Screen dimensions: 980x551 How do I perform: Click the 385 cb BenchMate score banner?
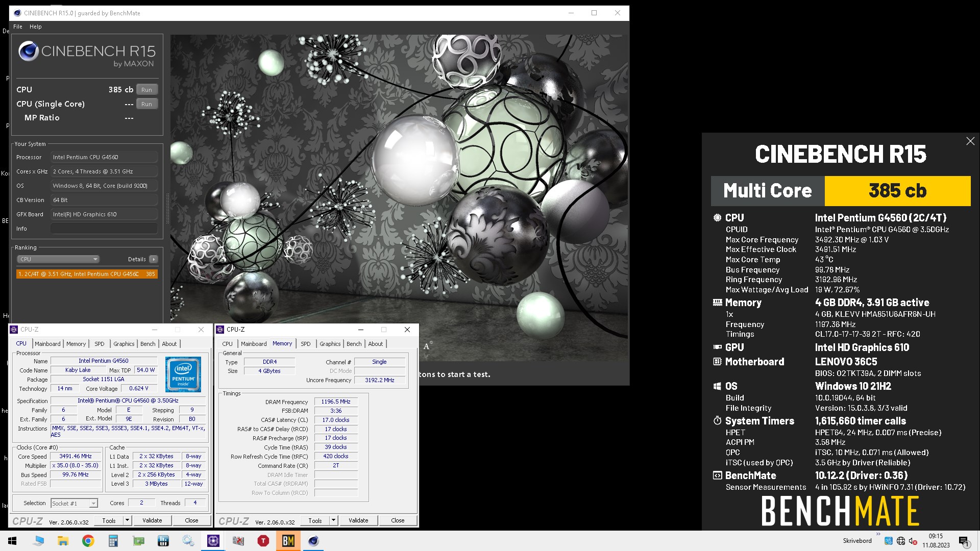pyautogui.click(x=897, y=191)
